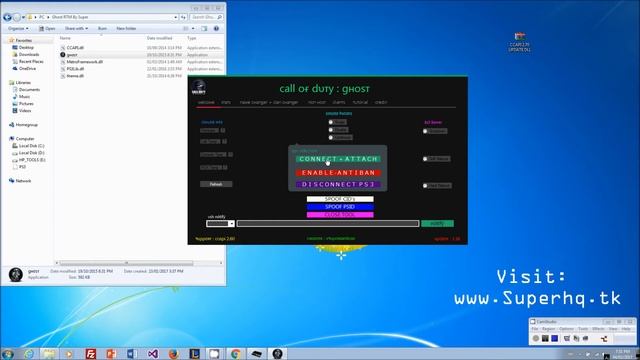This screenshot has width=640, height=360.
Task: Select the MetroFramework.dll file in Explorer
Action: tap(84, 62)
